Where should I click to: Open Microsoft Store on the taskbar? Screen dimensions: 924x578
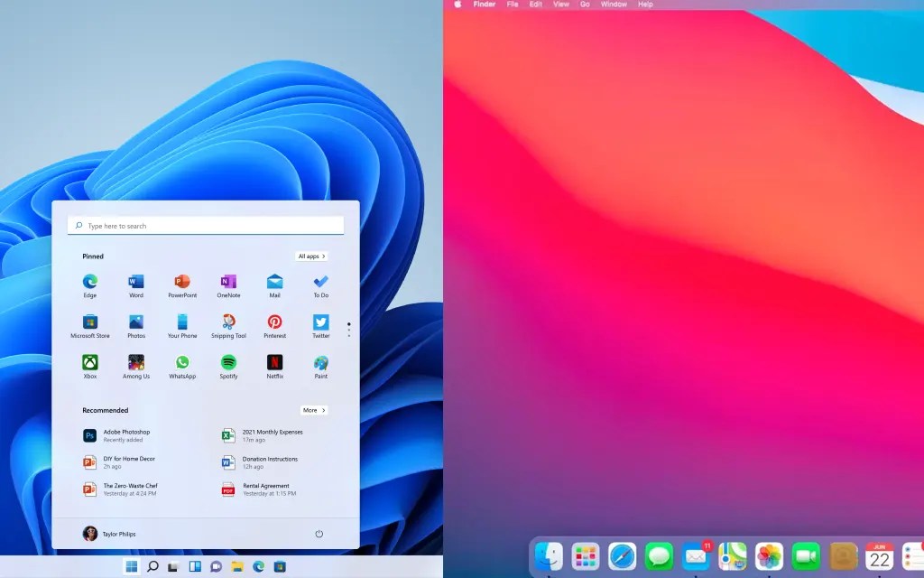click(280, 567)
